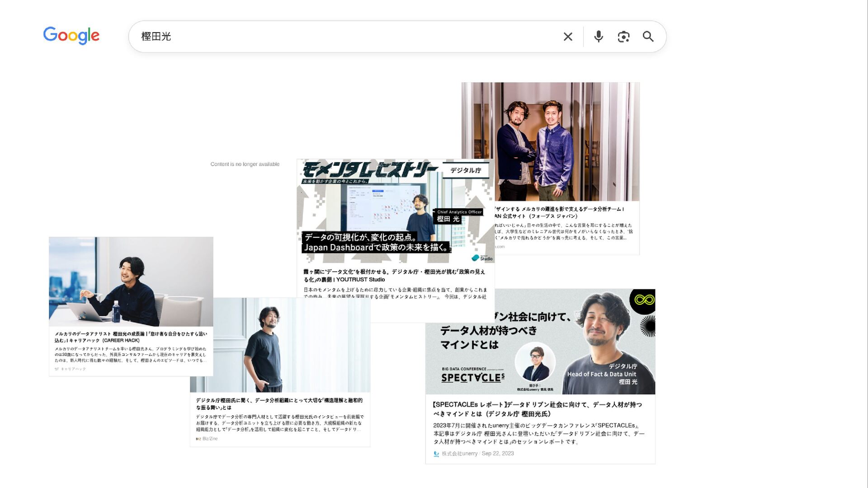Open the Forbes Japan article title
This screenshot has width=868, height=488.
coord(561,212)
